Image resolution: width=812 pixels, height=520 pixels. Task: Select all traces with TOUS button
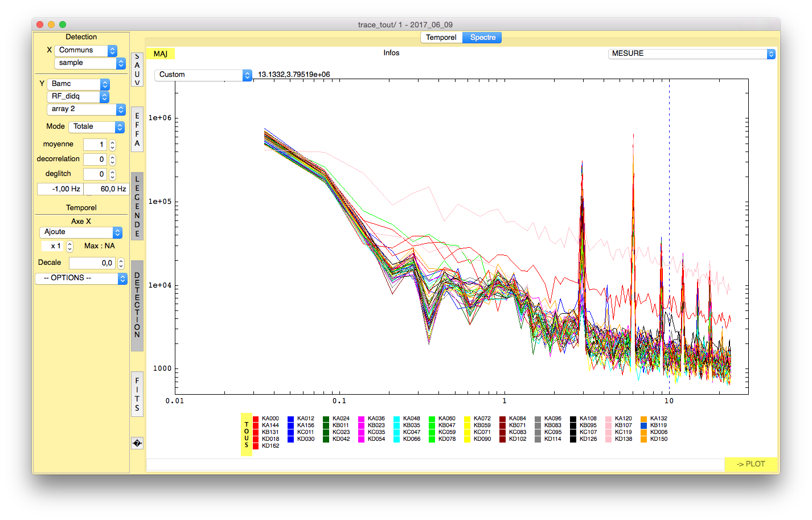click(x=247, y=435)
